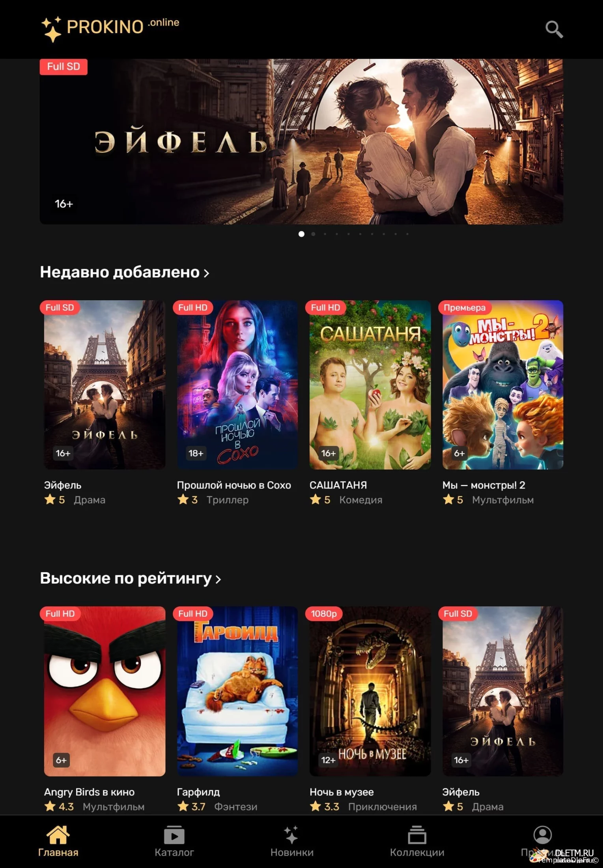
Task: Expand the Высокие по рейтингу chevron
Action: (218, 579)
